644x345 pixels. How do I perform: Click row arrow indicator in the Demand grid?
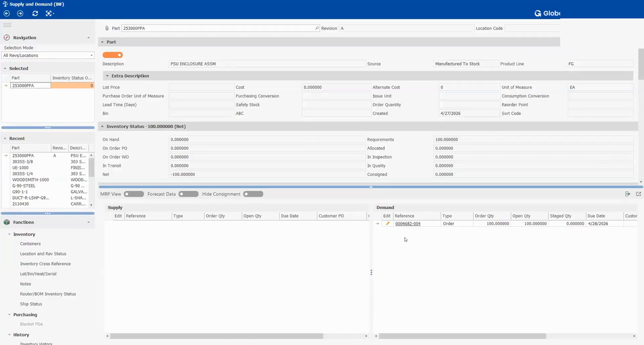[x=377, y=224]
